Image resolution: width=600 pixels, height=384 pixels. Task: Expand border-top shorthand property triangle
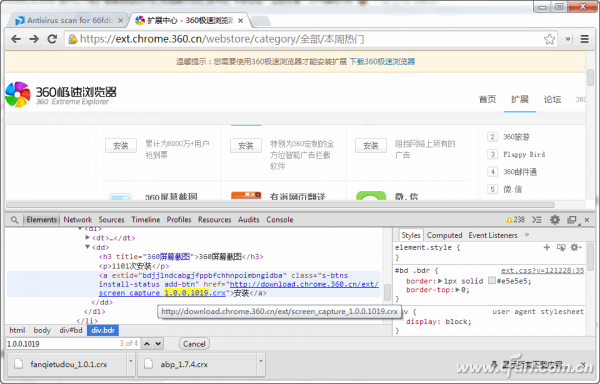pyautogui.click(x=458, y=290)
